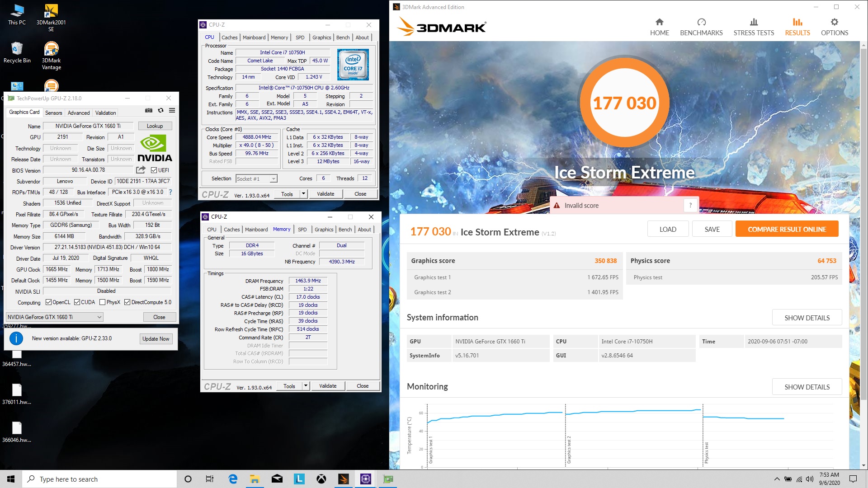The width and height of the screenshot is (868, 488).
Task: Toggle the DirectCompute 5.0 checkbox
Action: click(127, 302)
